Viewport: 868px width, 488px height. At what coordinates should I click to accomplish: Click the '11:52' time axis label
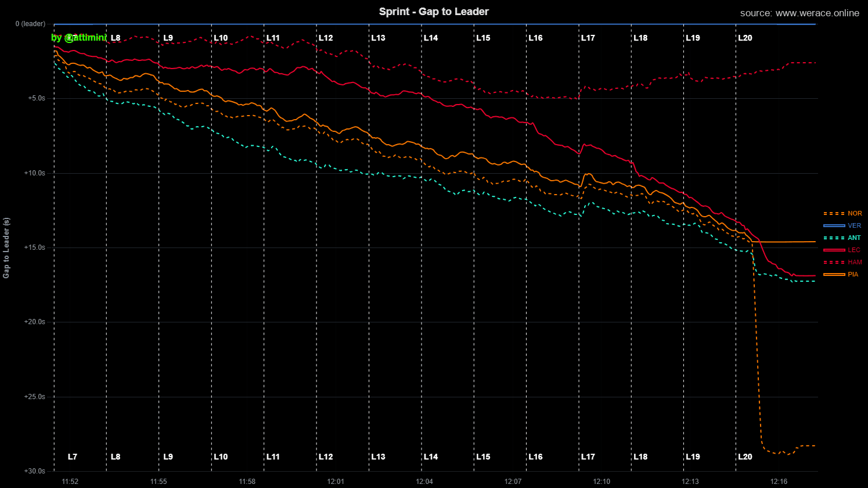(70, 482)
